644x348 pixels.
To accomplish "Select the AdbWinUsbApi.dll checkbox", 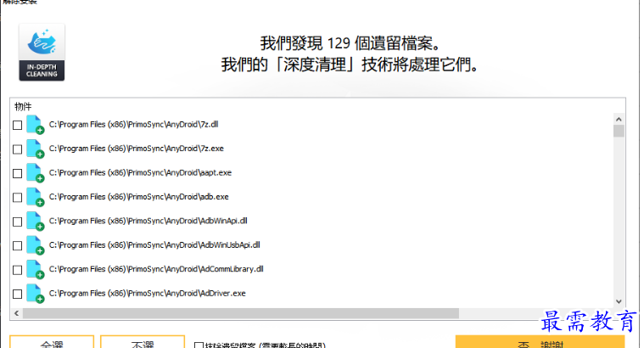I will click(17, 245).
